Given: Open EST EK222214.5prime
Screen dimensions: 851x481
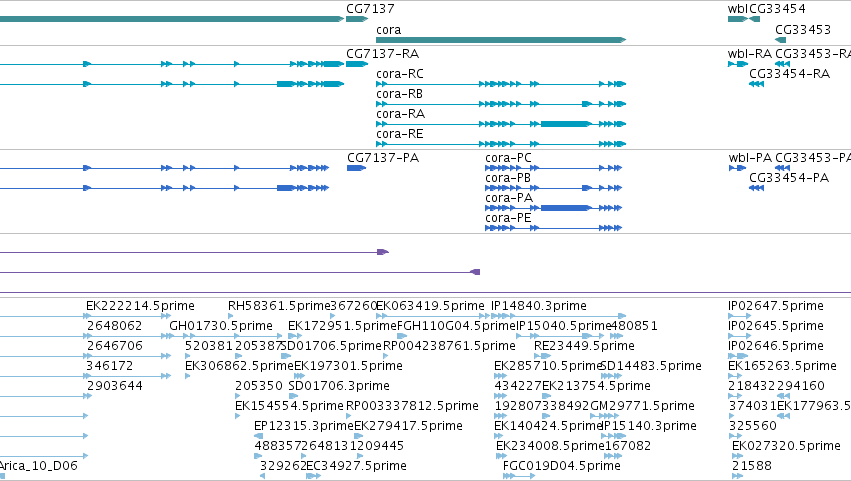Looking at the screenshot, I should tap(140, 306).
